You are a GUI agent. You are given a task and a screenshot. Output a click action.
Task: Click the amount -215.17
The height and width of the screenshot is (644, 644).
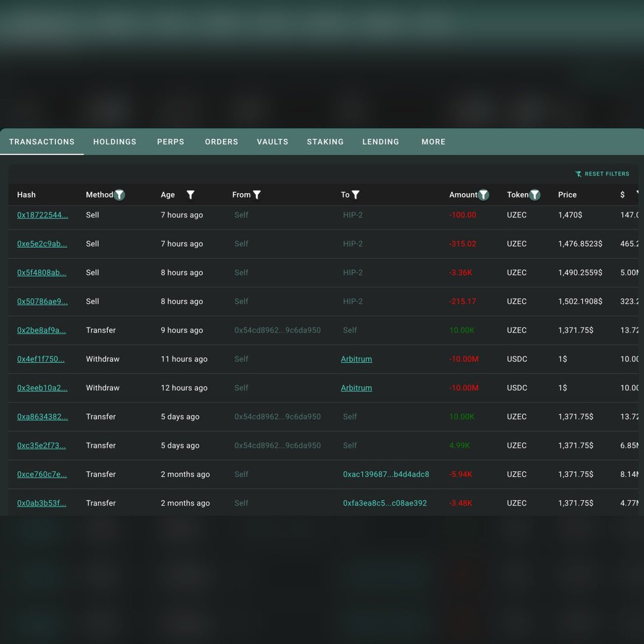463,302
